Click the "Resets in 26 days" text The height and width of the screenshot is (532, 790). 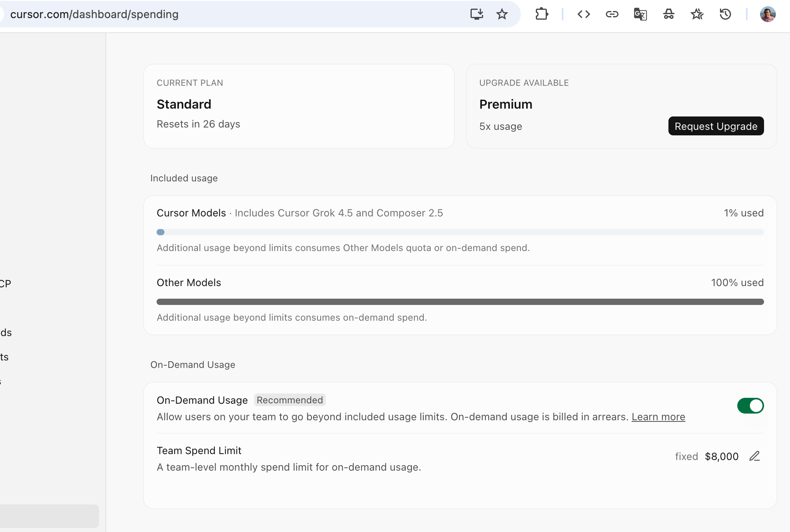pyautogui.click(x=198, y=124)
